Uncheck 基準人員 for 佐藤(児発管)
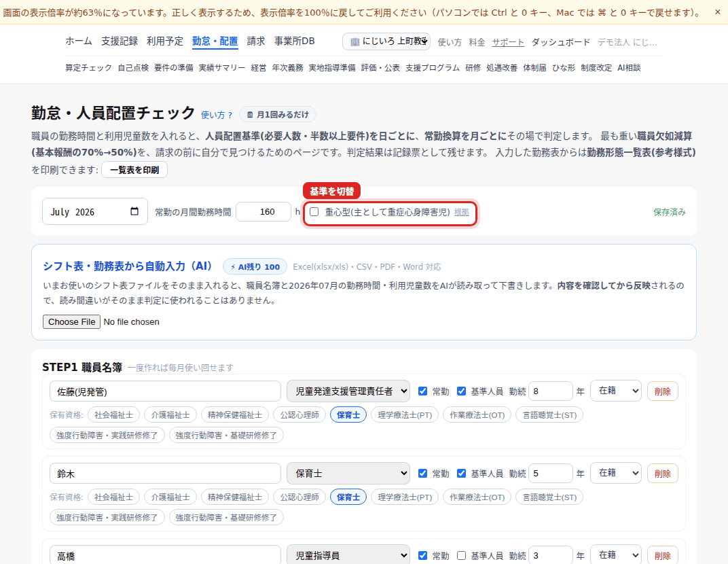Viewport: 728px width, 564px height. point(461,391)
